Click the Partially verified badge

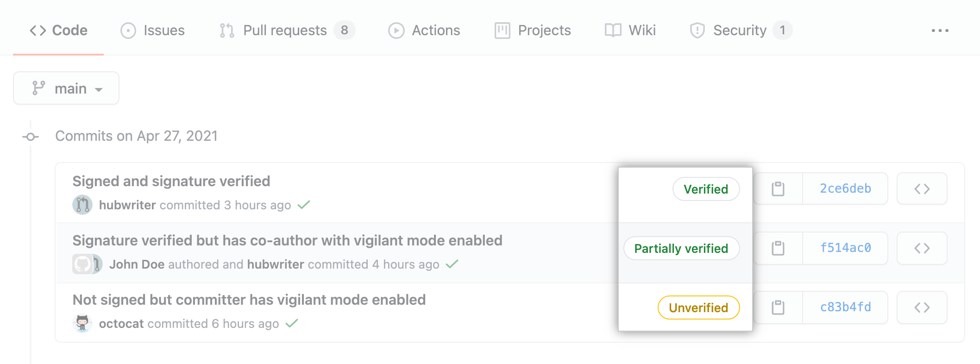pos(681,248)
